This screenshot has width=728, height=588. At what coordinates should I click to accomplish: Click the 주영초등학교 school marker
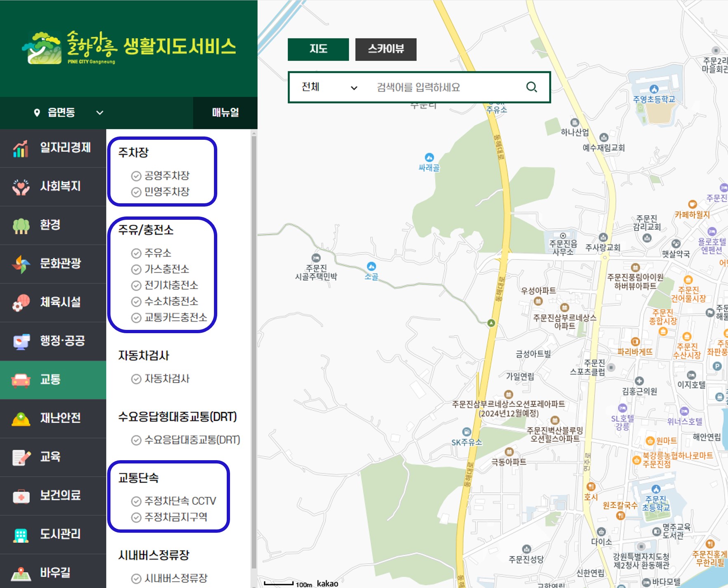click(654, 89)
